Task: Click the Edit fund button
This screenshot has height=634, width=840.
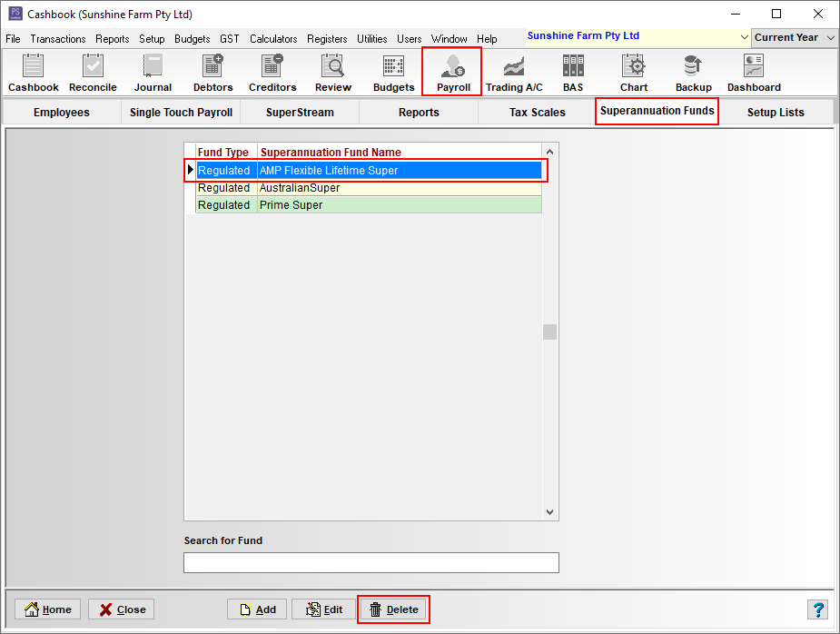Action: click(323, 609)
